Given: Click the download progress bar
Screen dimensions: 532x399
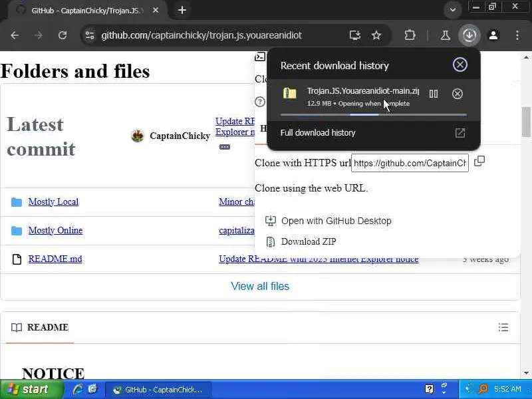Looking at the screenshot, I should pos(374,114).
